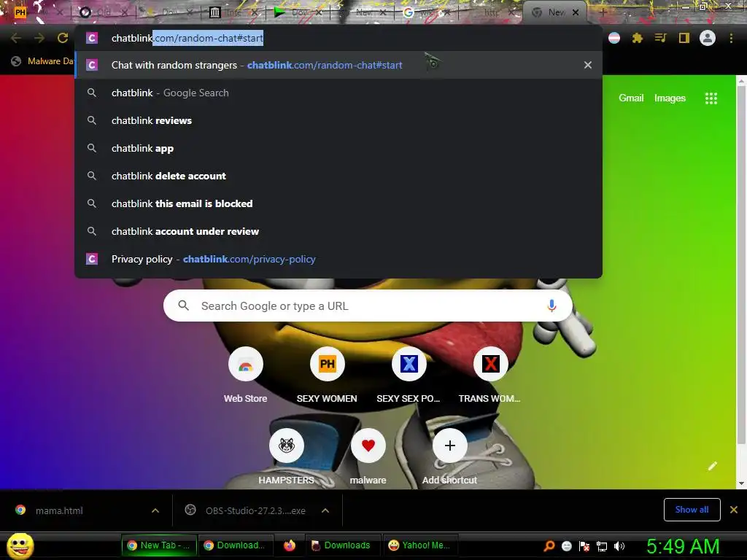This screenshot has width=747, height=560.
Task: Open the media control playlist icon
Action: 660,38
